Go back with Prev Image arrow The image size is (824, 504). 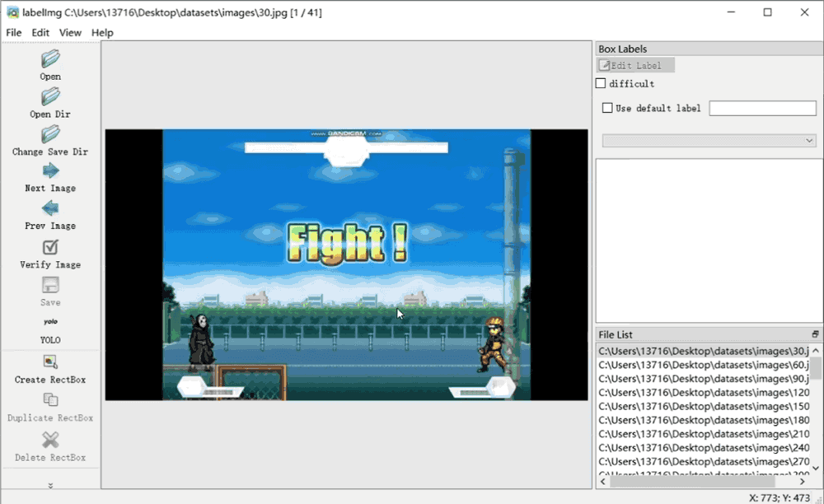(x=50, y=208)
